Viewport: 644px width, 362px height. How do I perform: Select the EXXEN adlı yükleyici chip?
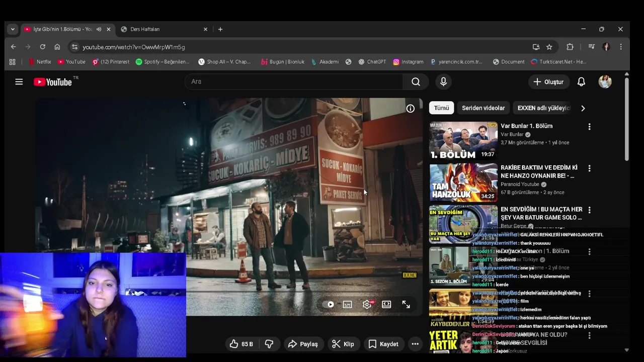pos(543,108)
